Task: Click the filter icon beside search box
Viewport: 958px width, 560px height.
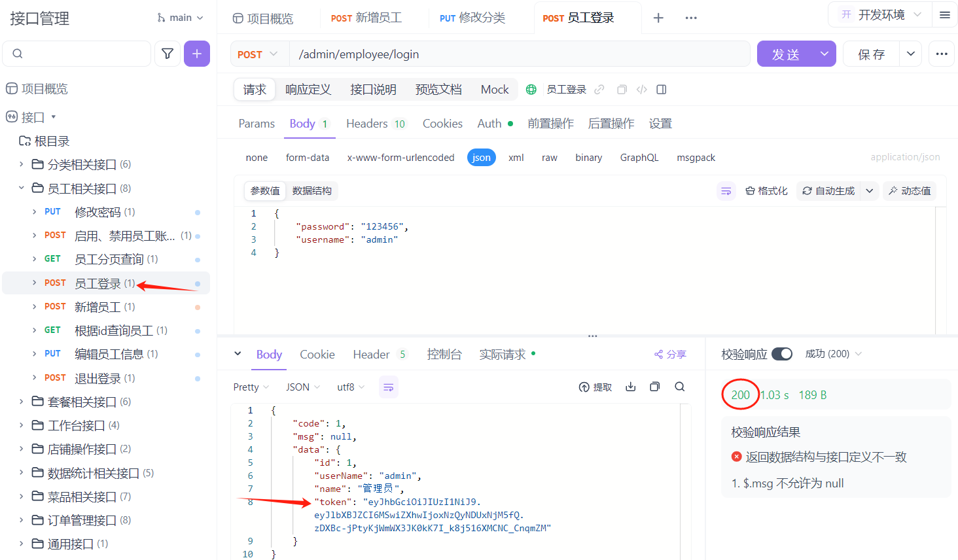Action: pyautogui.click(x=168, y=54)
